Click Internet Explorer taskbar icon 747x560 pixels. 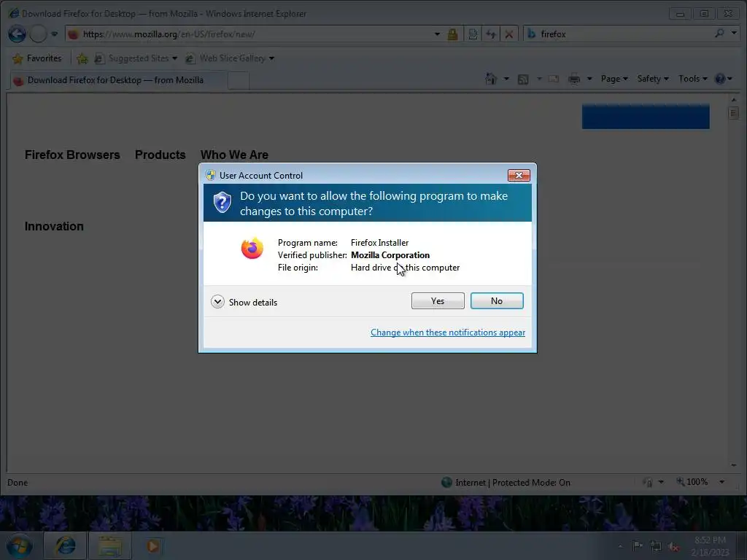(x=65, y=545)
